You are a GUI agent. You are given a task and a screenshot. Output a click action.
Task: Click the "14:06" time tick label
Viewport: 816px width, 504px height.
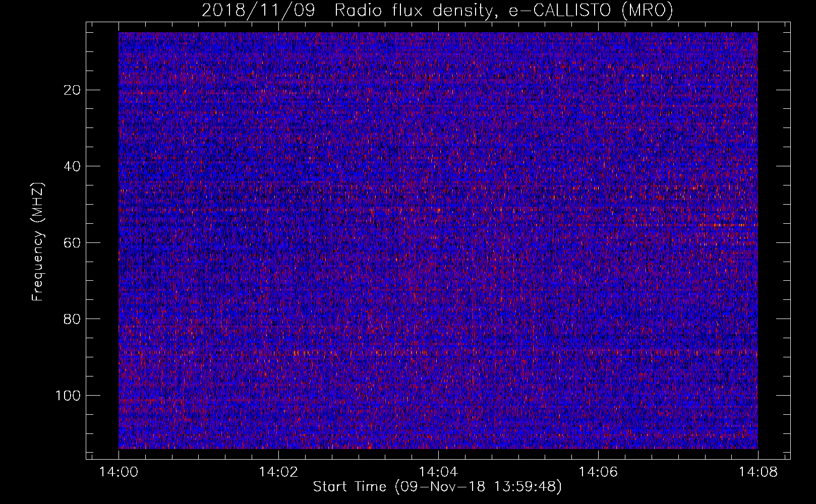click(x=598, y=472)
